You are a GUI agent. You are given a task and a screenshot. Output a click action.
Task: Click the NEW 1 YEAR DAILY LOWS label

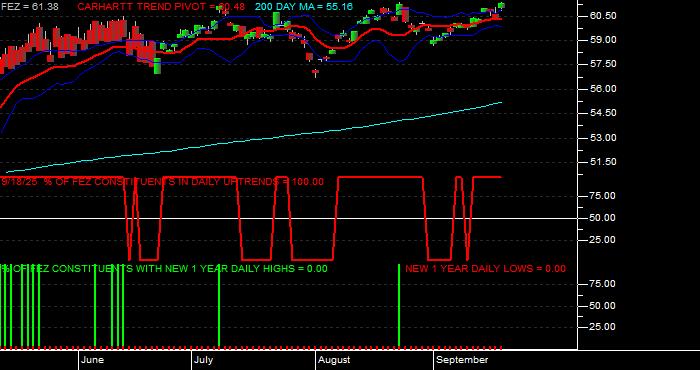[485, 269]
